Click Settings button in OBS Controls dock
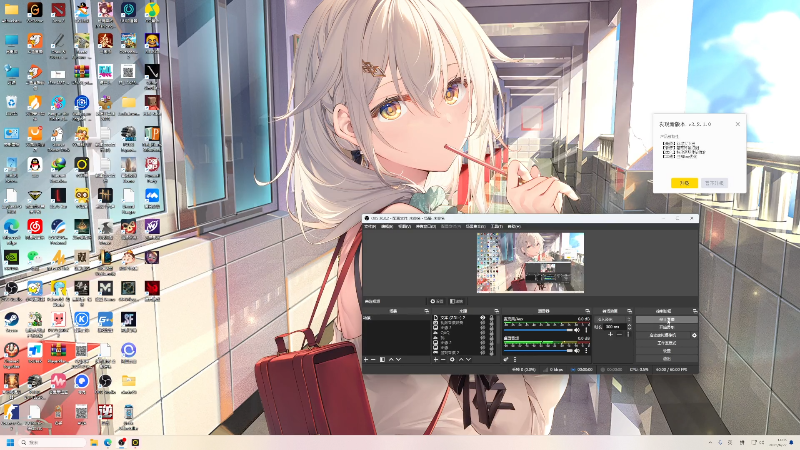 pos(667,351)
